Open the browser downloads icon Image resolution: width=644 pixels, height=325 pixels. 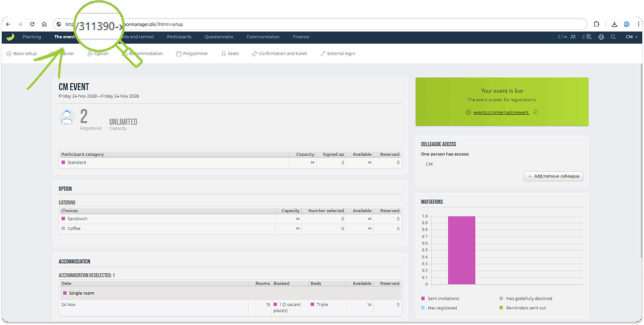pos(614,24)
